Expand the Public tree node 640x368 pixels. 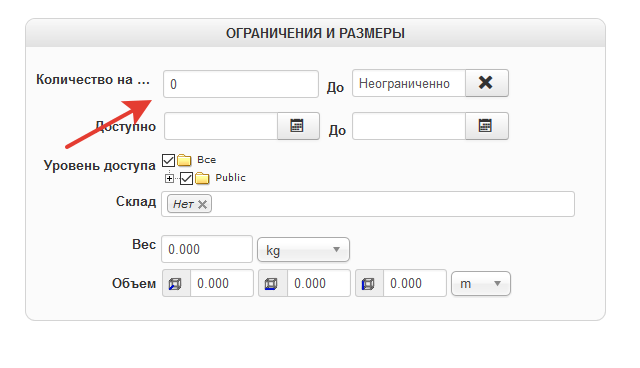point(169,178)
